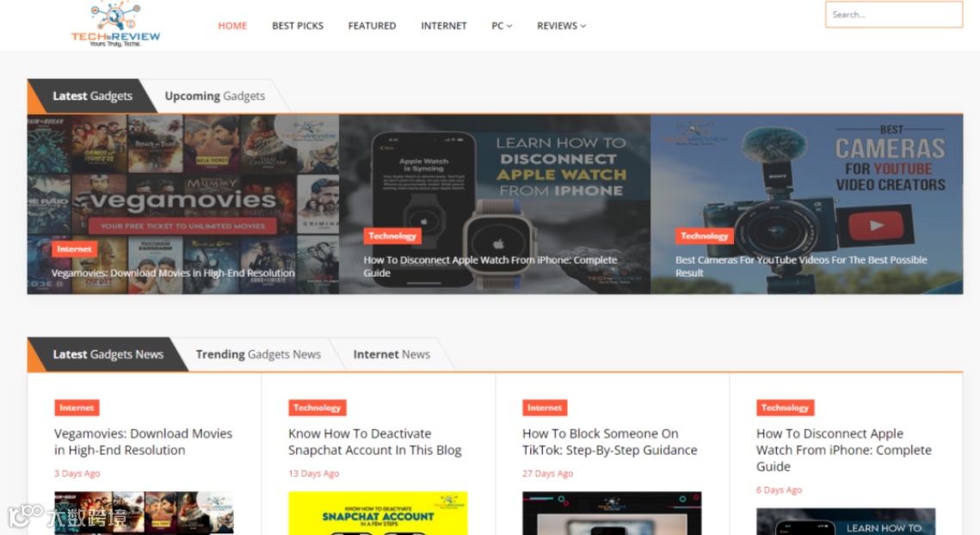Open Best Cameras for YouTube banner image
980x535 pixels.
tap(806, 205)
